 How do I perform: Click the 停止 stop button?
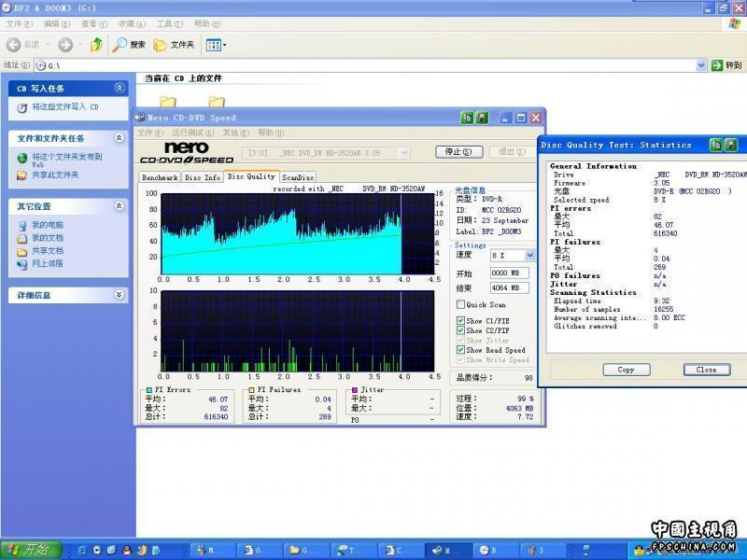pos(458,151)
